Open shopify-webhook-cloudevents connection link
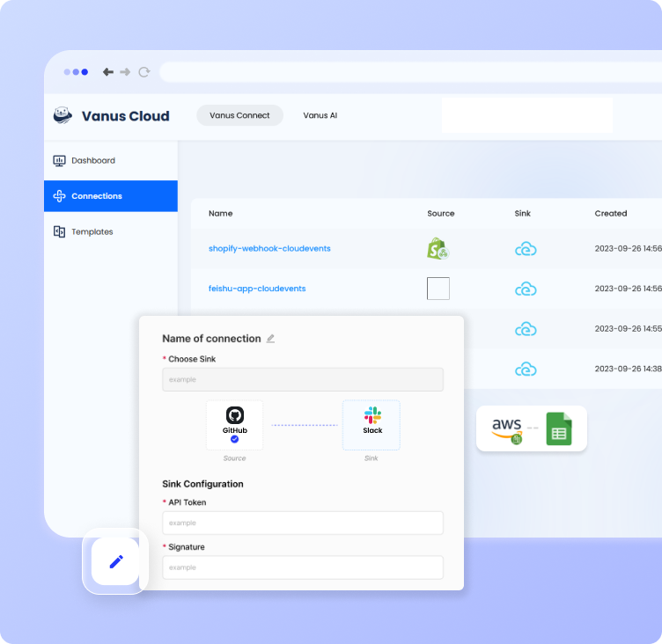The width and height of the screenshot is (662, 644). coord(269,249)
